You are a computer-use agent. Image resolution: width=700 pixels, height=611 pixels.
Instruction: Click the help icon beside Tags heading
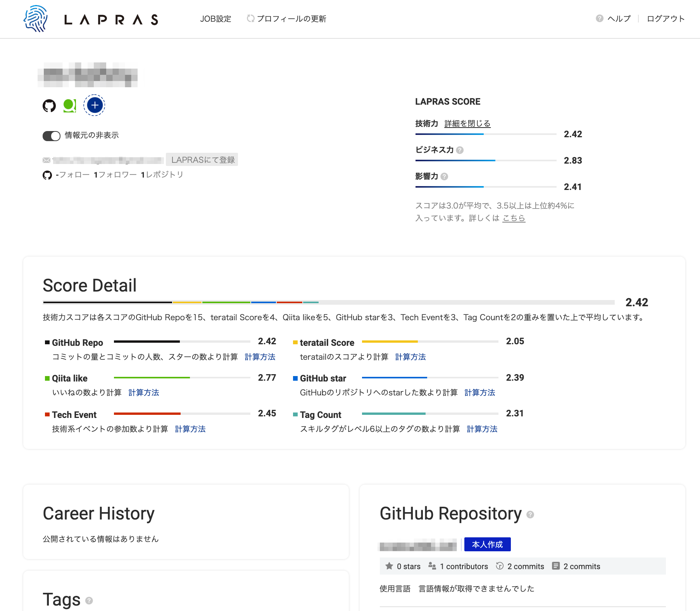click(89, 601)
